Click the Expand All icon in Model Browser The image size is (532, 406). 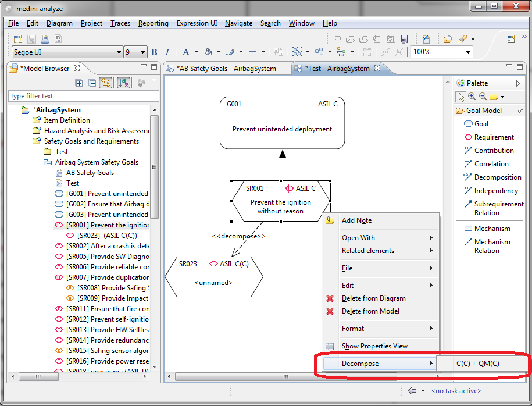(79, 83)
